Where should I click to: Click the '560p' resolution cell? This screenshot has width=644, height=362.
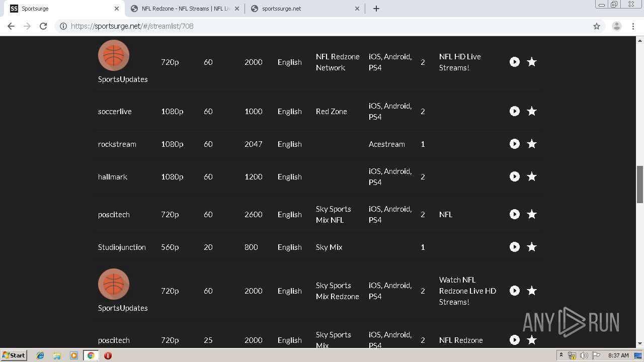(170, 247)
